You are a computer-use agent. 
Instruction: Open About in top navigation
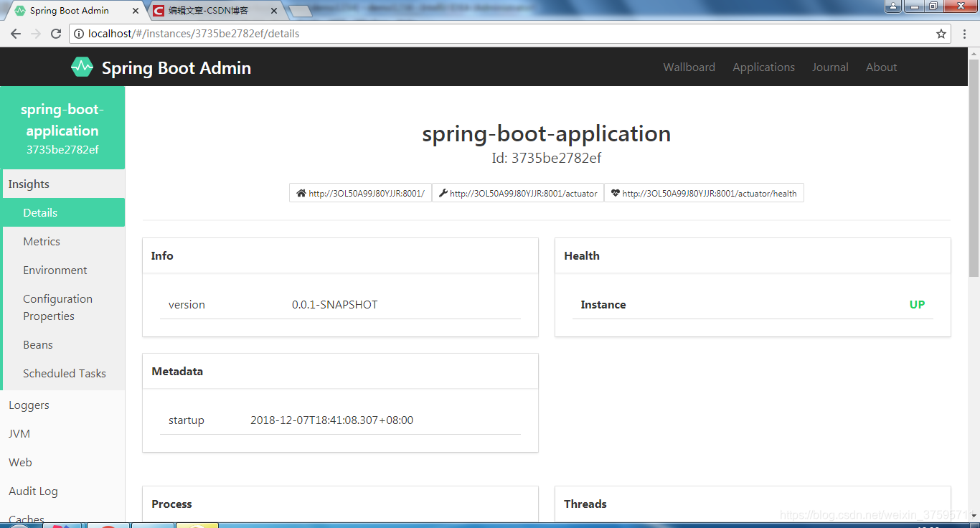tap(881, 67)
